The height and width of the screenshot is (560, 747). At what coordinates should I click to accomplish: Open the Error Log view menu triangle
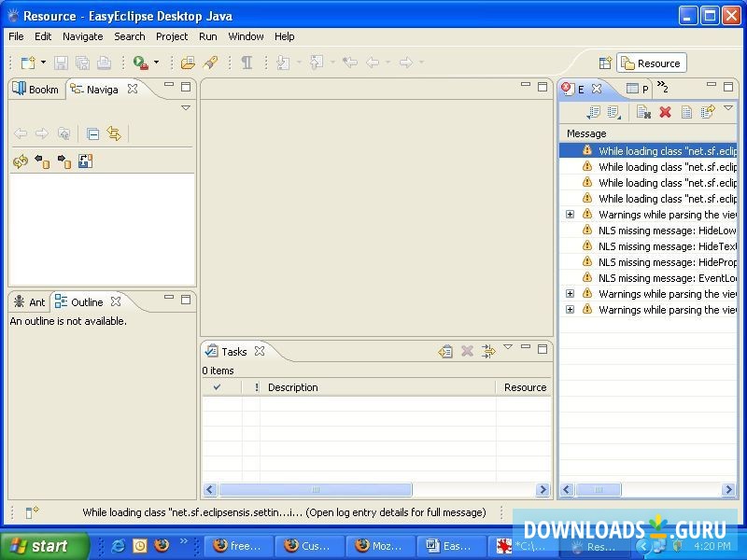tap(727, 109)
